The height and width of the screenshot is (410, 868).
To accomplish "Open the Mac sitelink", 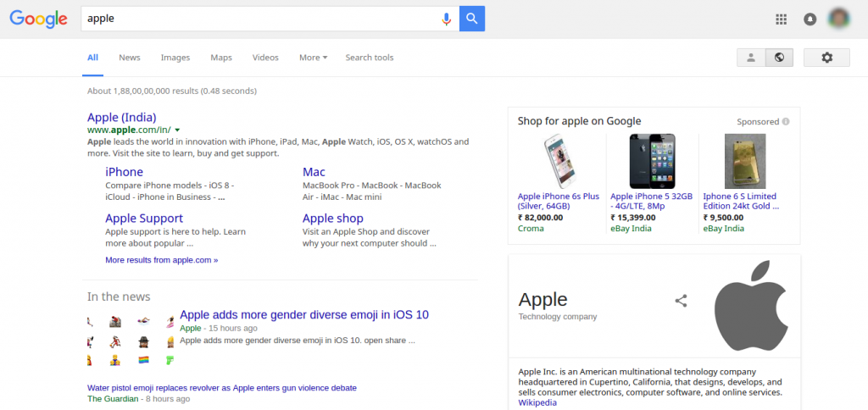I will (314, 172).
